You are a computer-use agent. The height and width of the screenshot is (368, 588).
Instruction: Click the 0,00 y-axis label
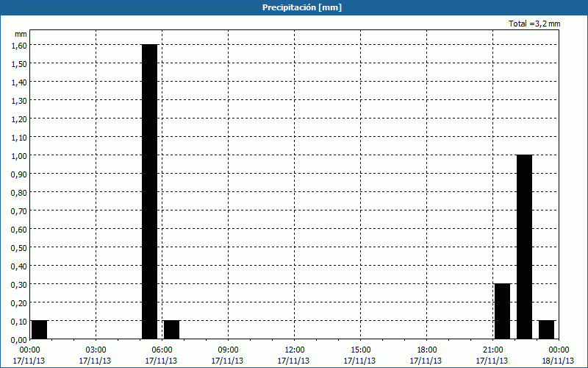19,340
